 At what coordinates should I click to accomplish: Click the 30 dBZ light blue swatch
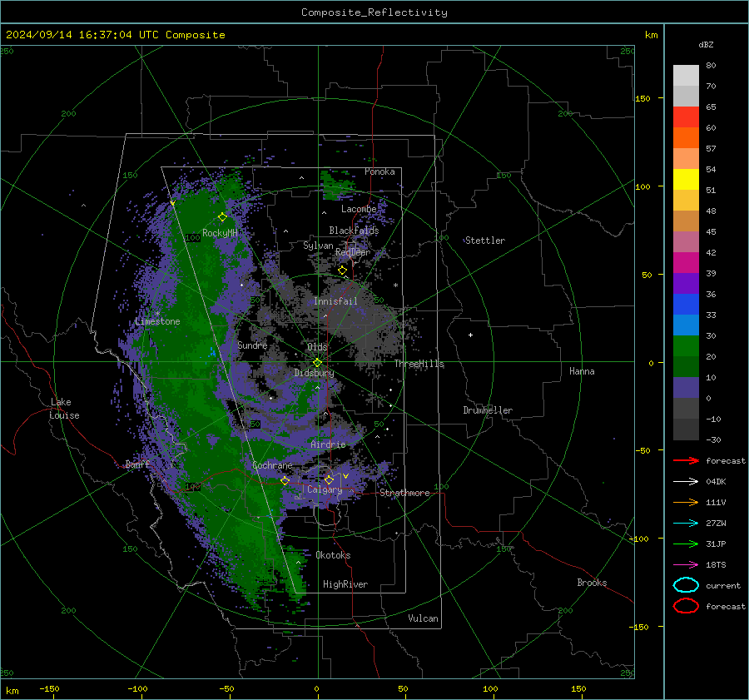click(686, 325)
